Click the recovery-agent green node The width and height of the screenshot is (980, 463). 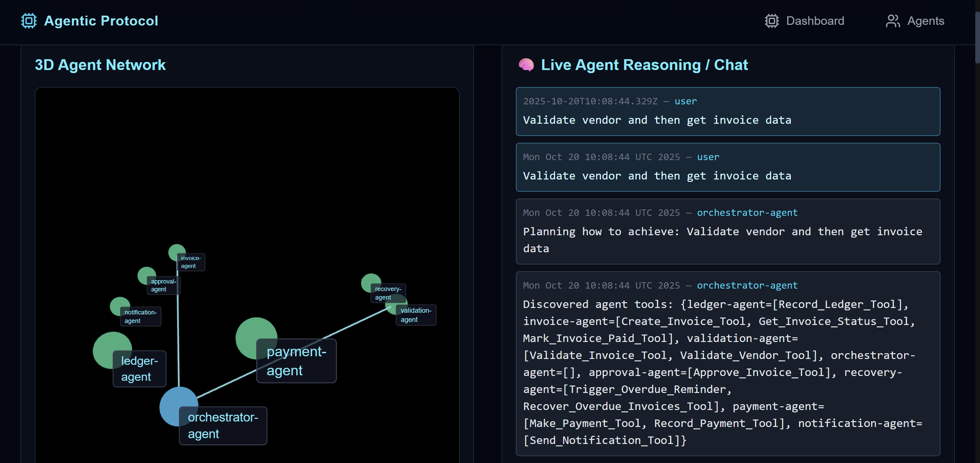pos(368,280)
